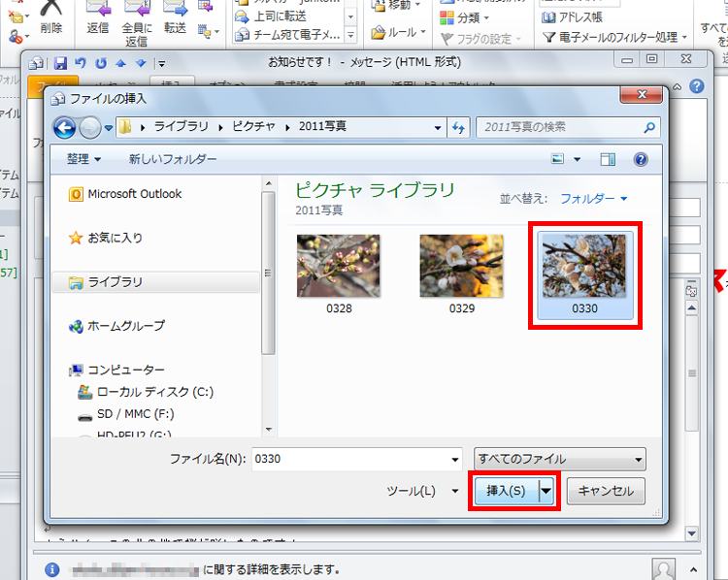Screen dimensions: 728x580
Task: Click the Save icon in message window
Action: click(x=60, y=63)
